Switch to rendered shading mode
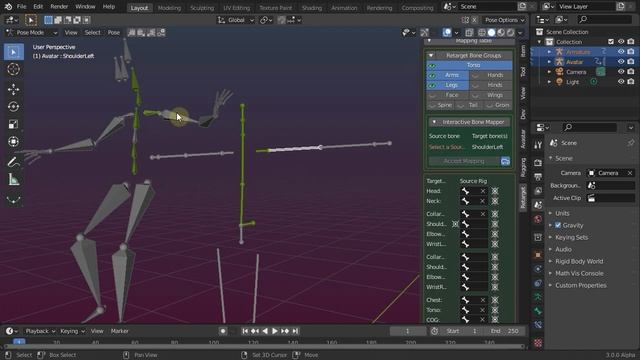 coord(510,33)
